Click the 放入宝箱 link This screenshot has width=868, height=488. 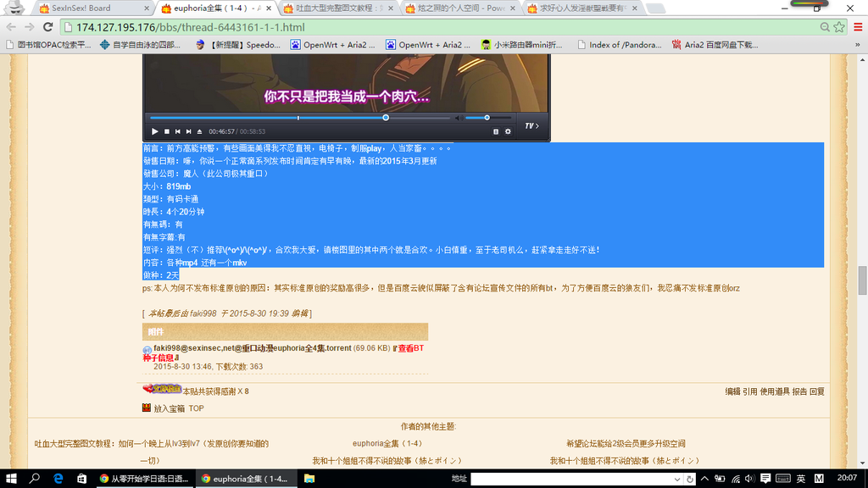click(170, 408)
